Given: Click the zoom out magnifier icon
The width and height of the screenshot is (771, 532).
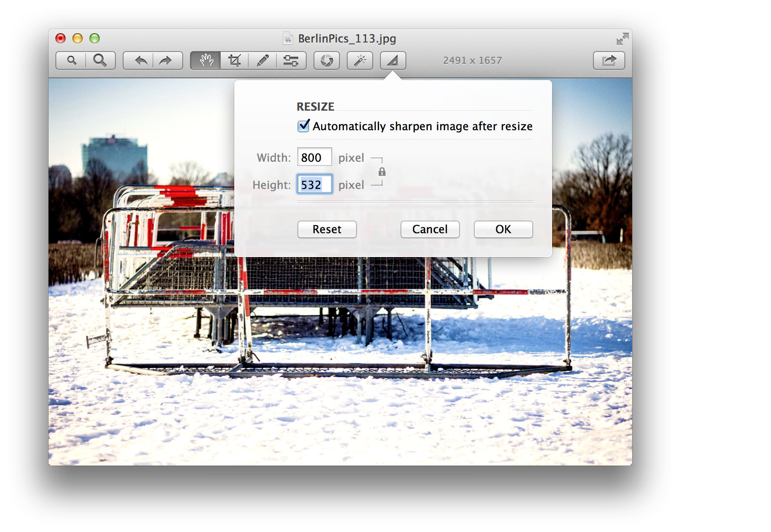Looking at the screenshot, I should [x=71, y=60].
